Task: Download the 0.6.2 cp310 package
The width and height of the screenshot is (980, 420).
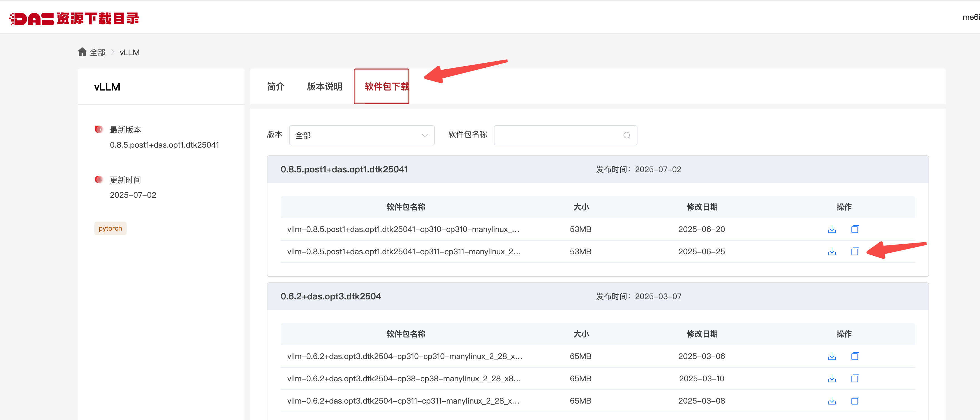Action: [832, 356]
